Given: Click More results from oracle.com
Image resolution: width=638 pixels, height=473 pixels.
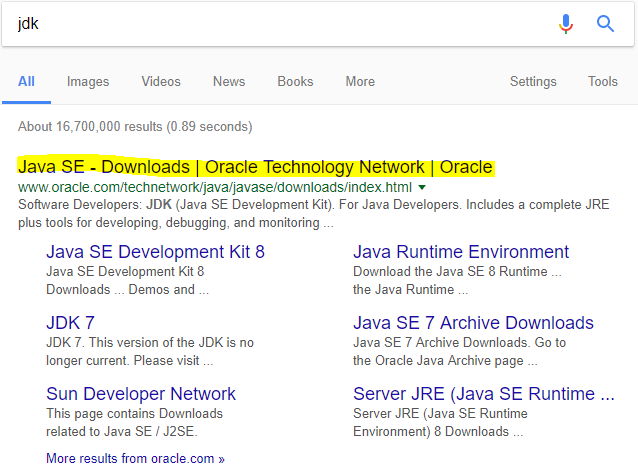Looking at the screenshot, I should 135,458.
